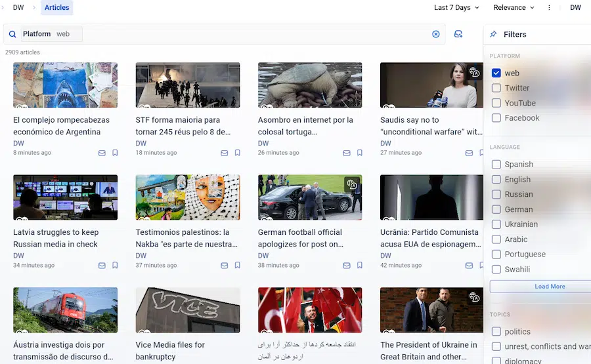Image resolution: width=591 pixels, height=364 pixels.
Task: Click the 2909 articles count text
Action: click(x=22, y=52)
